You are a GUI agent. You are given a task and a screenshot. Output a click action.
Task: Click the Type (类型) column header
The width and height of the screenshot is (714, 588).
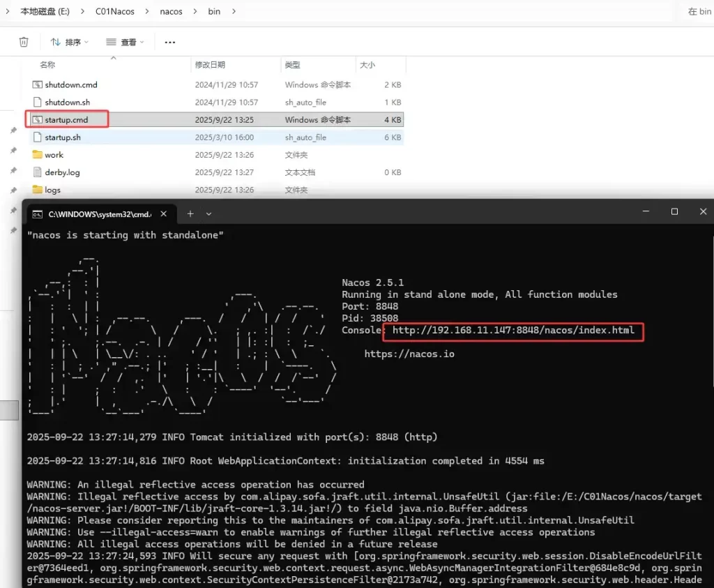pos(292,65)
